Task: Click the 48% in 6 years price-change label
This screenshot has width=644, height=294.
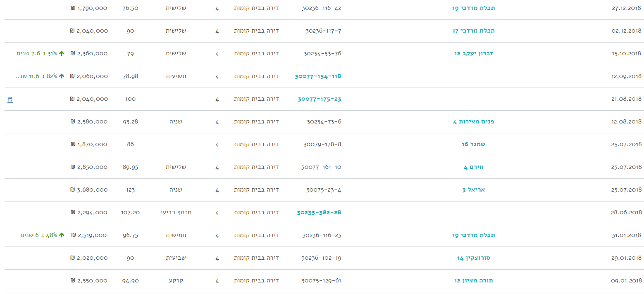Action: [x=38, y=235]
